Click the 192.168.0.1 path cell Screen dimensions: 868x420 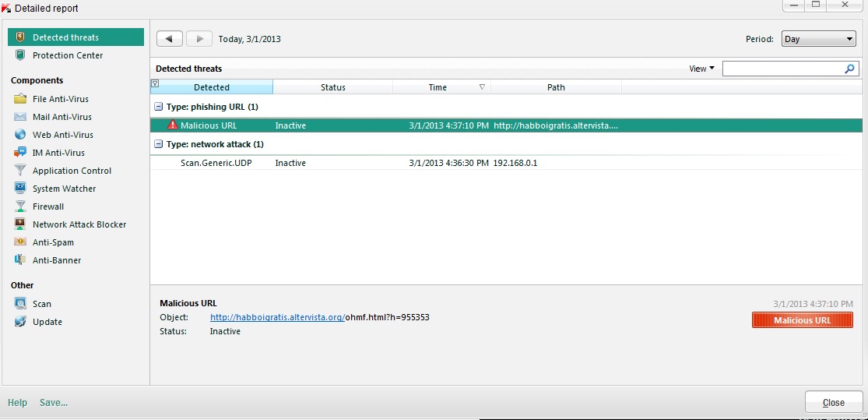coord(515,163)
